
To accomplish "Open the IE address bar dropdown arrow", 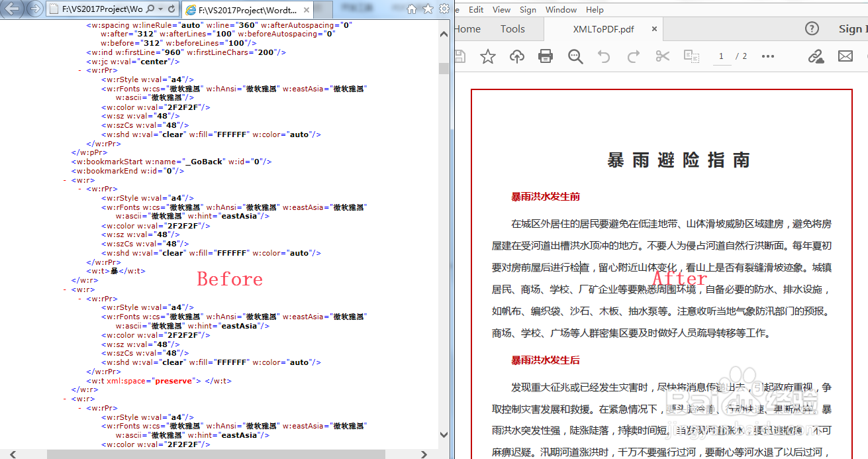I will (161, 9).
